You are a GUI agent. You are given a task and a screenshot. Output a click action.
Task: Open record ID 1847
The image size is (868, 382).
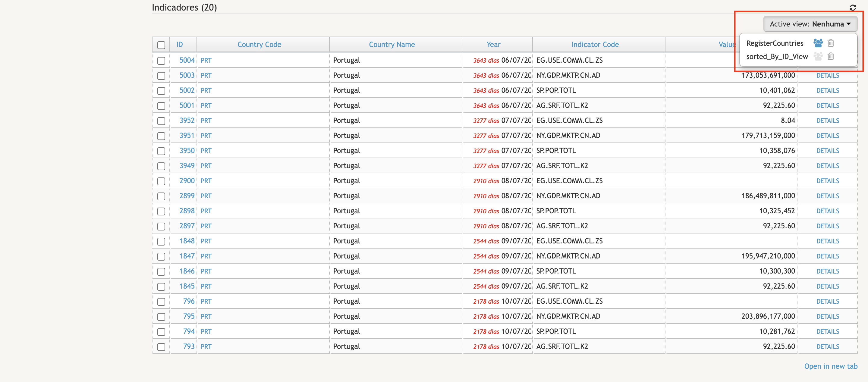187,256
